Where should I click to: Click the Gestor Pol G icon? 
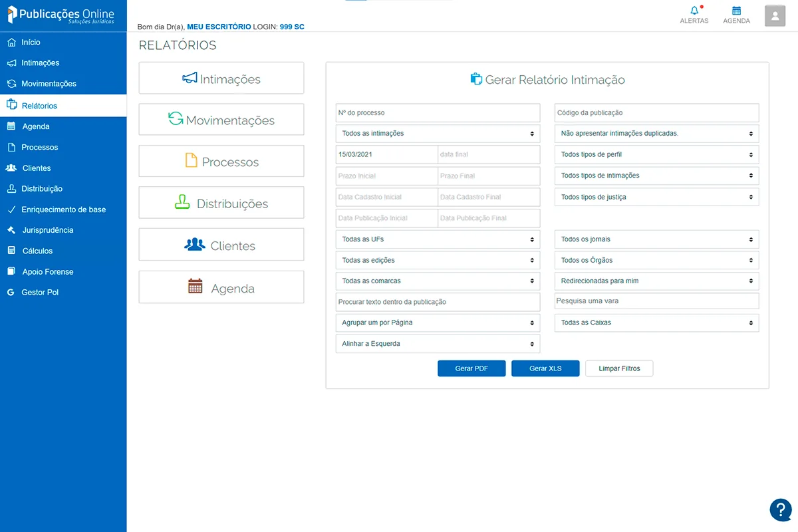[11, 293]
